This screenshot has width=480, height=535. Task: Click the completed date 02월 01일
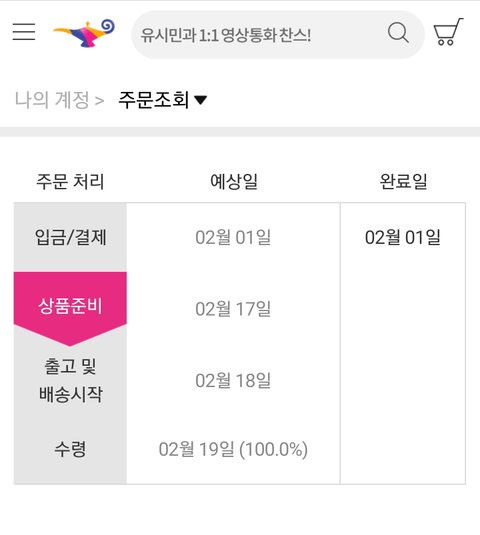403,237
